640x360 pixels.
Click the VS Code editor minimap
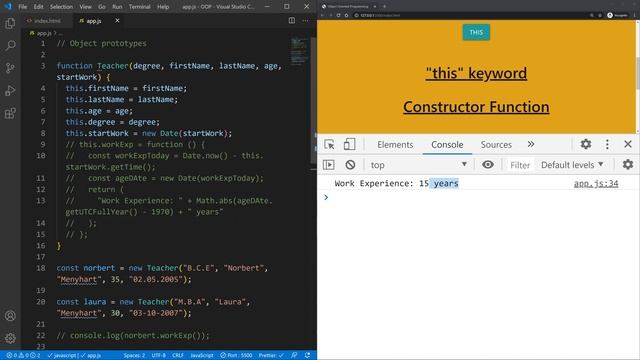click(x=300, y=51)
